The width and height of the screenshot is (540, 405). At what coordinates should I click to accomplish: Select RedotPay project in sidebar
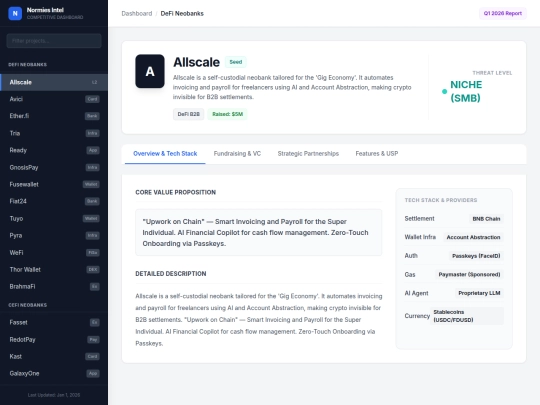54,340
